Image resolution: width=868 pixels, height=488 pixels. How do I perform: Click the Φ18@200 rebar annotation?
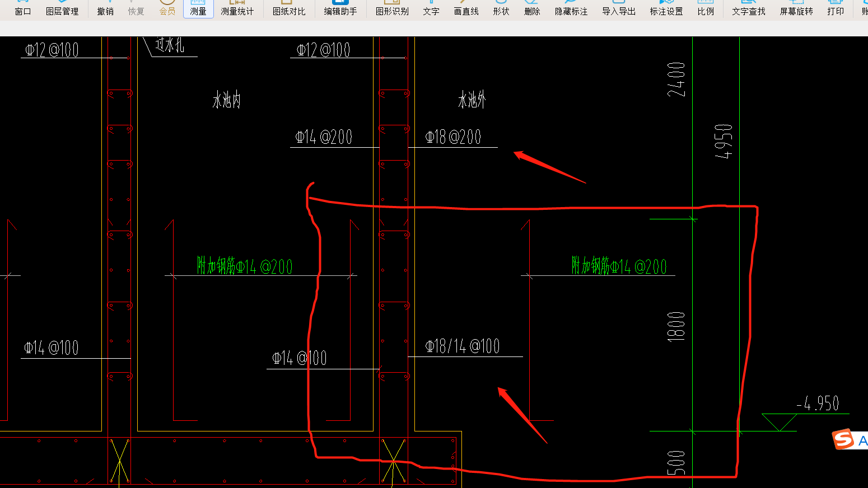453,137
